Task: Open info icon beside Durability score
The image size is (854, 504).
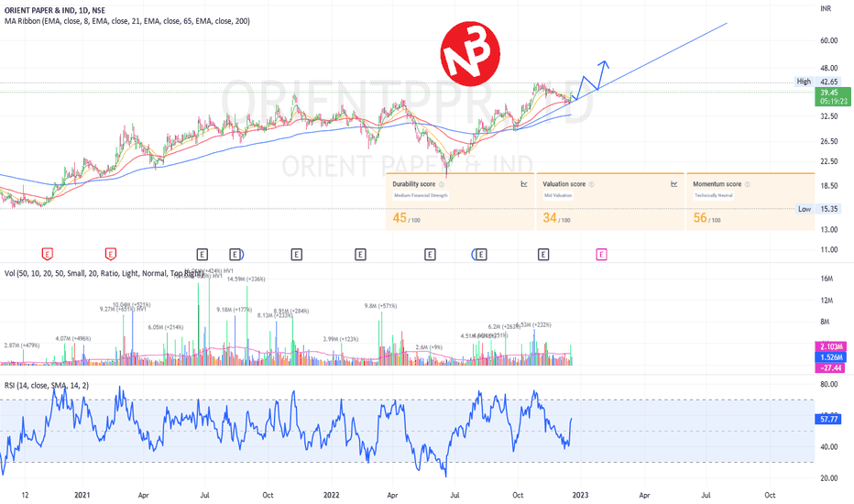Action: coord(441,185)
